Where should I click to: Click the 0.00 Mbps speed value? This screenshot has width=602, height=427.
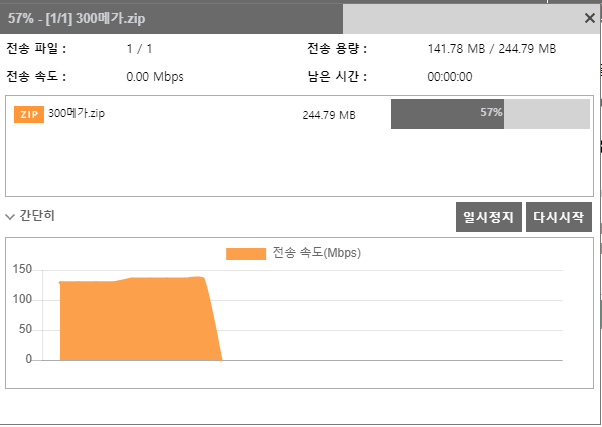[154, 76]
